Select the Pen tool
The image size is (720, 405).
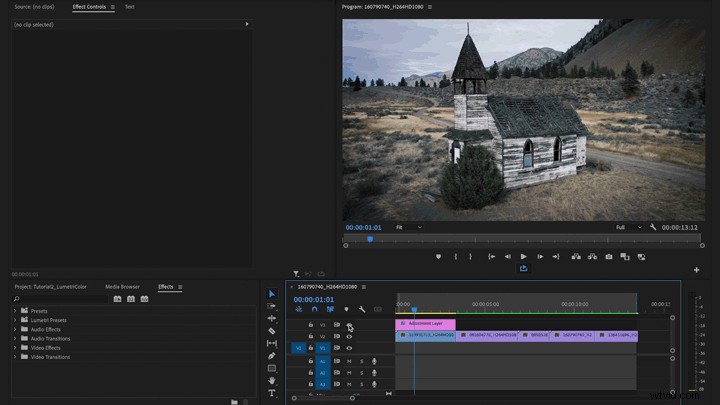(x=272, y=355)
